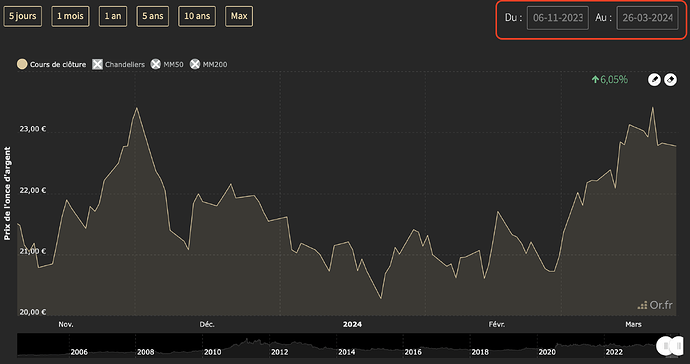Choose the 10 ans range
This screenshot has height=364, width=690.
pyautogui.click(x=197, y=16)
